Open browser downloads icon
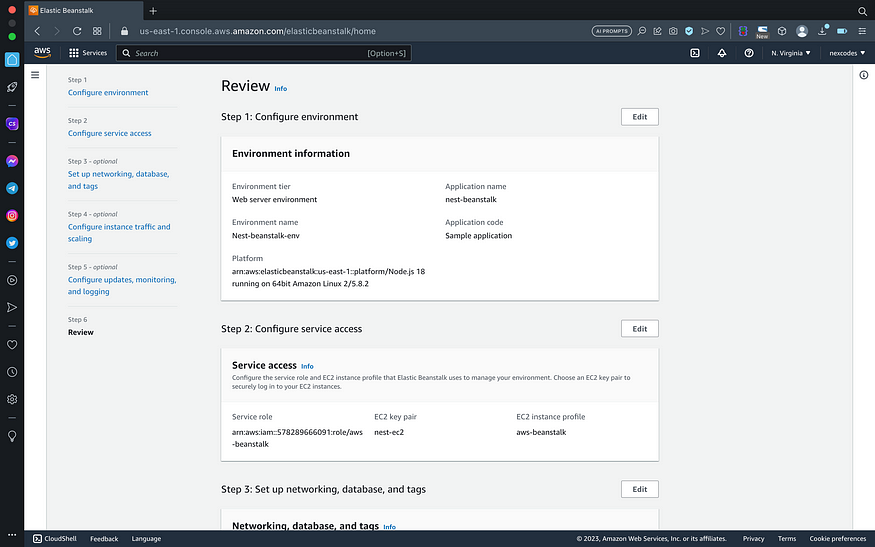 [x=823, y=31]
